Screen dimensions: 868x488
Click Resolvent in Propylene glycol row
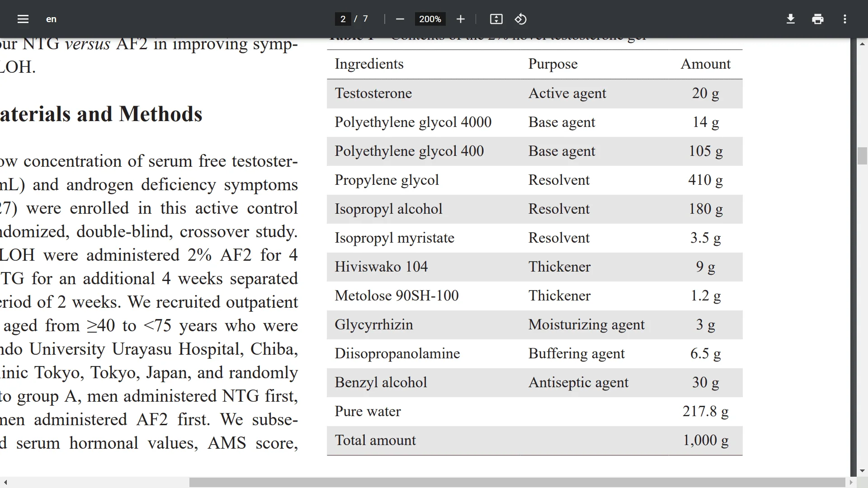tap(559, 180)
